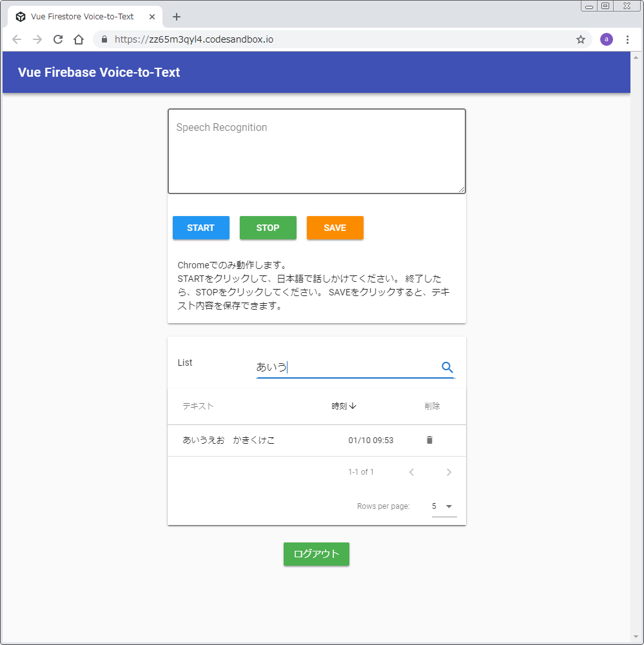Sort by the 時刻 column header
644x645 pixels.
344,406
